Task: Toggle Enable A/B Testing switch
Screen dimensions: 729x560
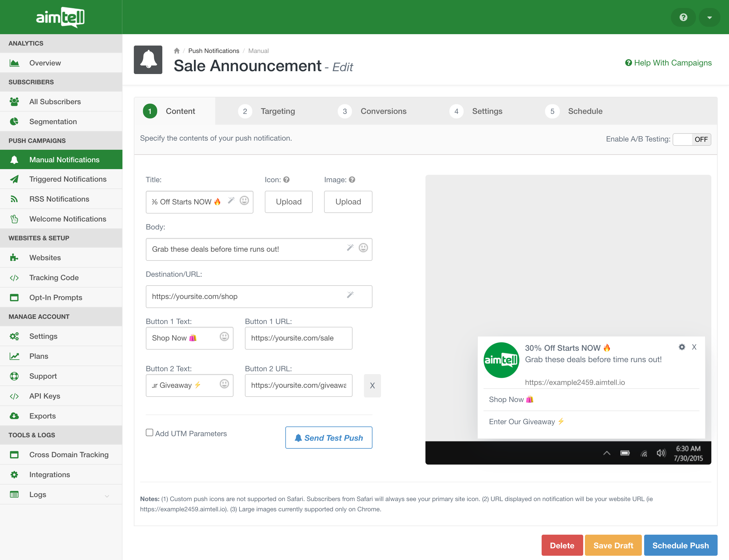Action: point(692,139)
